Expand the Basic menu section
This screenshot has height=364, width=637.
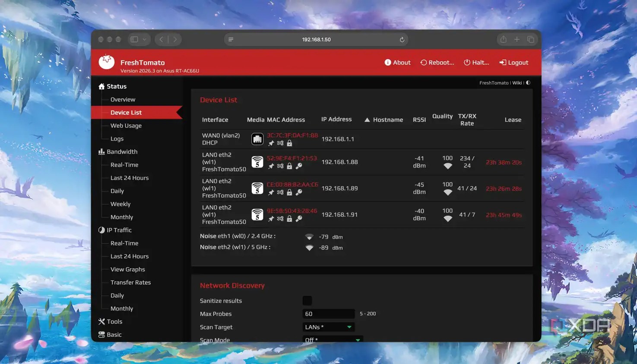point(110,335)
